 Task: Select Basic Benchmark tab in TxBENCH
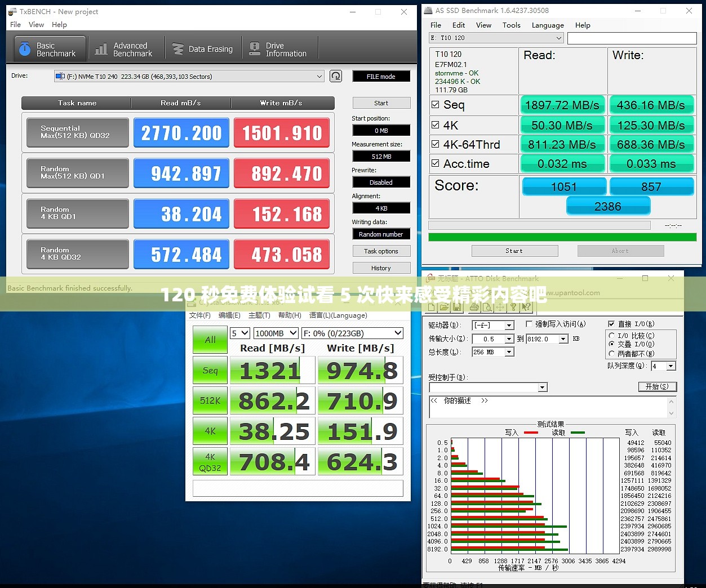pyautogui.click(x=50, y=49)
